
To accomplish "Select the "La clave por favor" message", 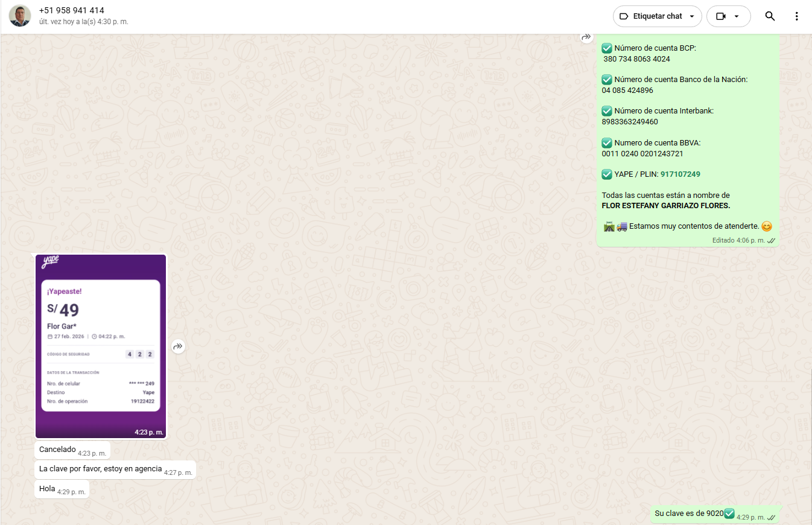I will pos(101,469).
